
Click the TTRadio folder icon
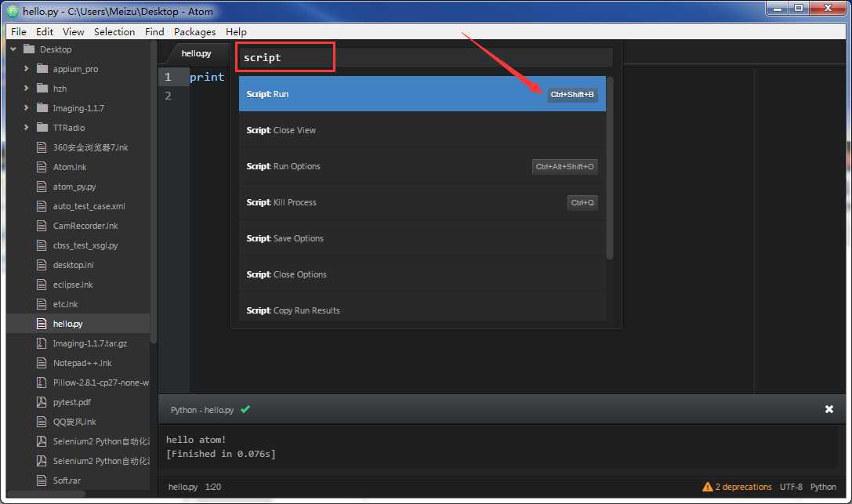click(42, 127)
